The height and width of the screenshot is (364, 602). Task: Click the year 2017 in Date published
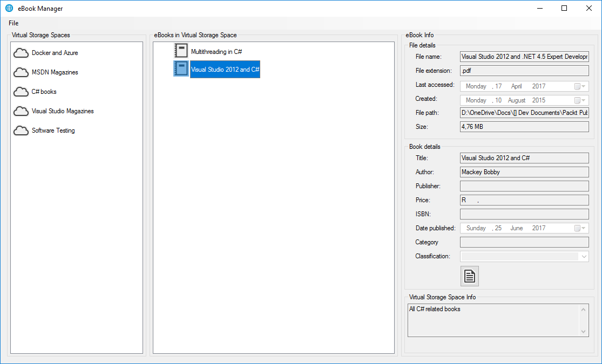(539, 228)
